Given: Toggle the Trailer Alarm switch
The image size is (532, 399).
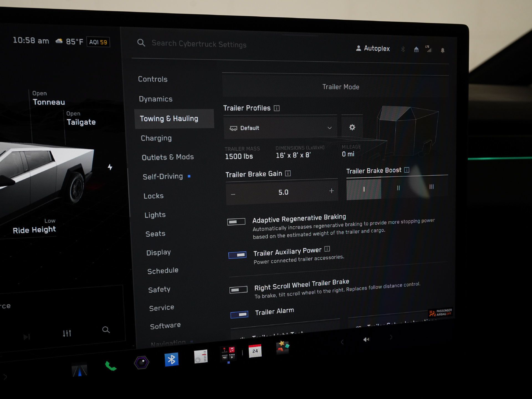Looking at the screenshot, I should coord(239,315).
